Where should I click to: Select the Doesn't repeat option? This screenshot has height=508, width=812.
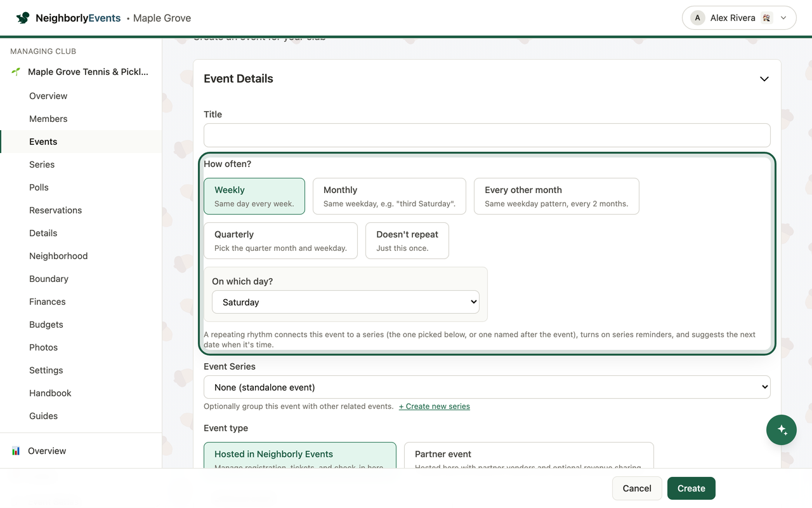tap(407, 241)
